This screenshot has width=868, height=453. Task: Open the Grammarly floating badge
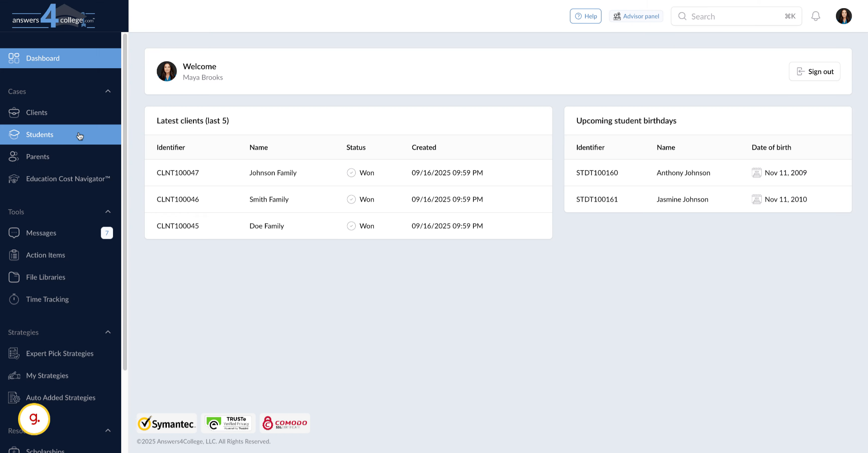pos(34,419)
